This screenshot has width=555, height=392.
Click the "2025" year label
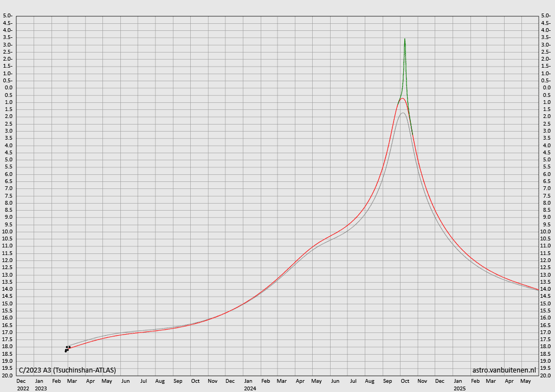[460, 388]
